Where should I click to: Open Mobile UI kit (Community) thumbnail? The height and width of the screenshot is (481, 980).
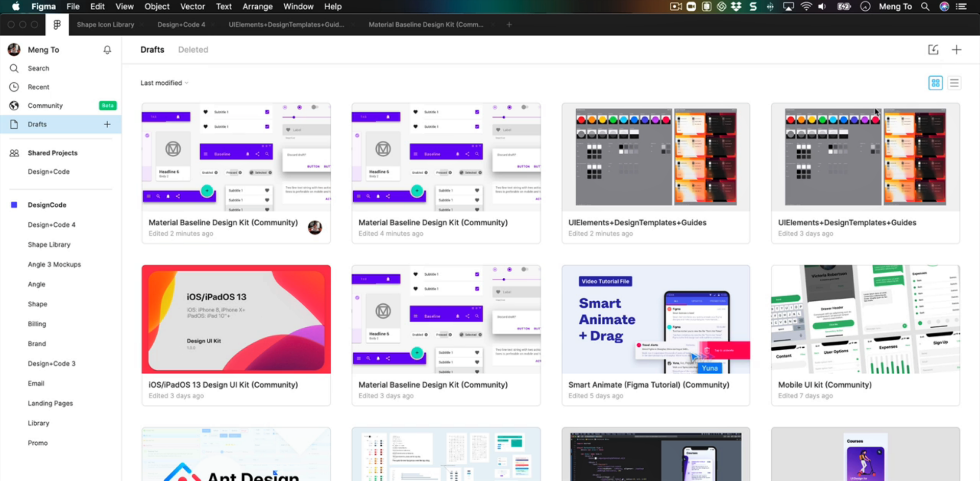tap(866, 319)
